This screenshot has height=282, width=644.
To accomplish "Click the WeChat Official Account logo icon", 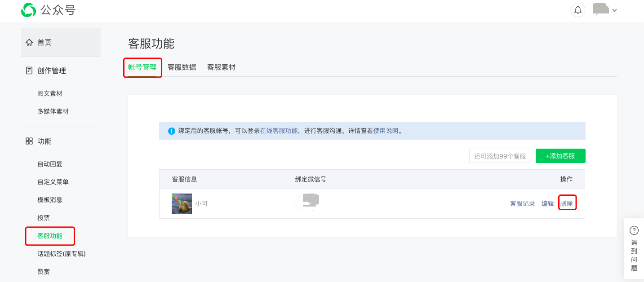I will tap(28, 10).
